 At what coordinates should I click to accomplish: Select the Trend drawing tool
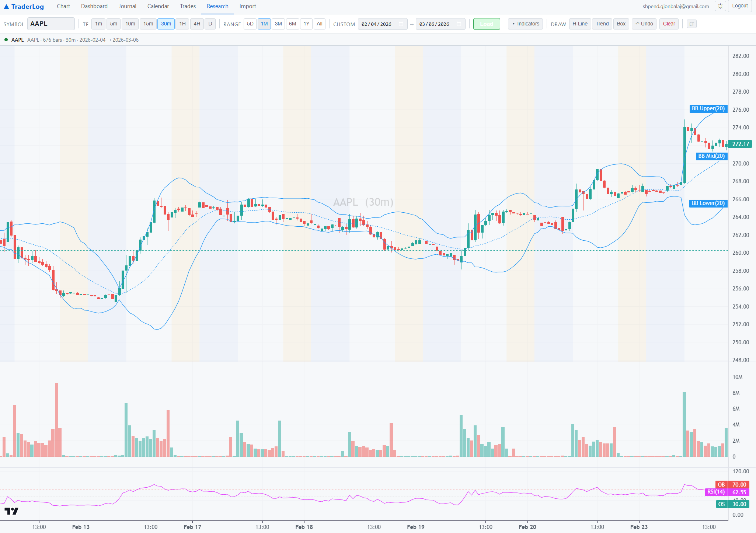point(602,24)
